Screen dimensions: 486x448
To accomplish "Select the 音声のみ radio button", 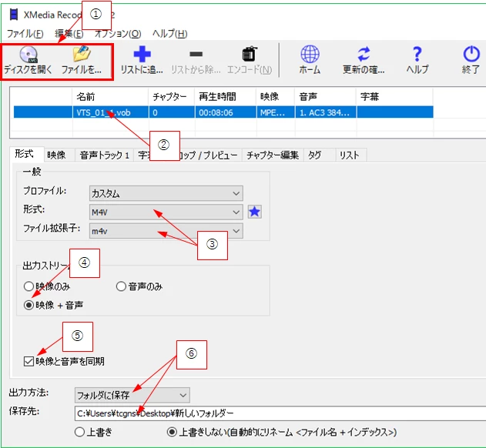I will [121, 286].
